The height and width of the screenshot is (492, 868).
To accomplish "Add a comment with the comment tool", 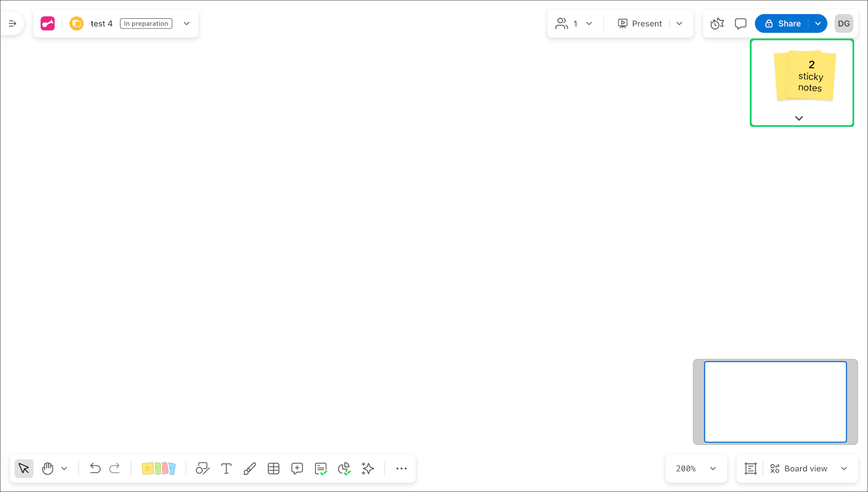I will click(297, 468).
